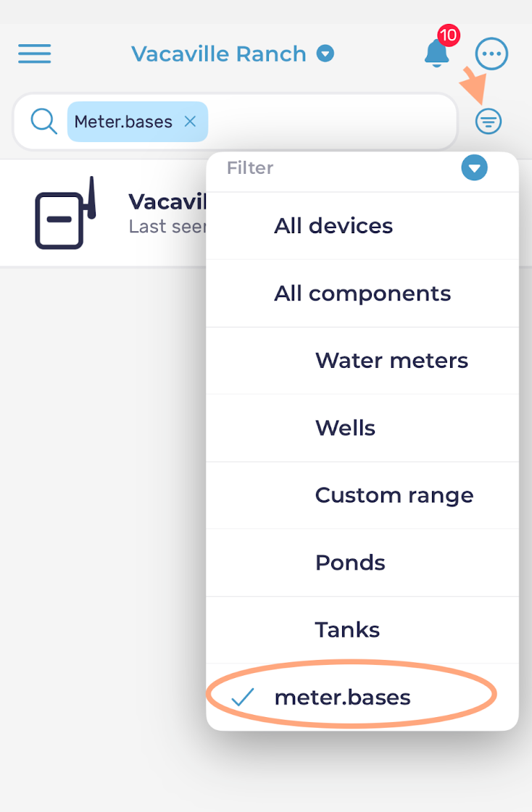This screenshot has width=532, height=812.
Task: Tap the red 10 notification badge
Action: tap(448, 35)
